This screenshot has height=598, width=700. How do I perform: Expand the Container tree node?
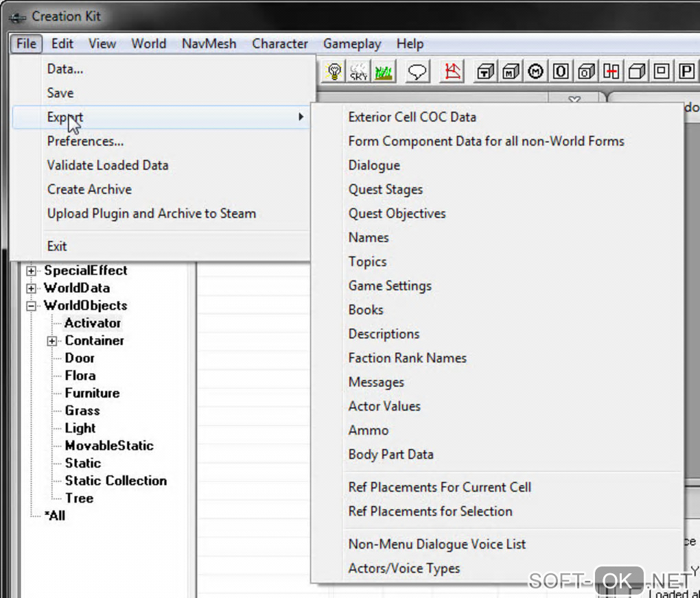coord(51,341)
